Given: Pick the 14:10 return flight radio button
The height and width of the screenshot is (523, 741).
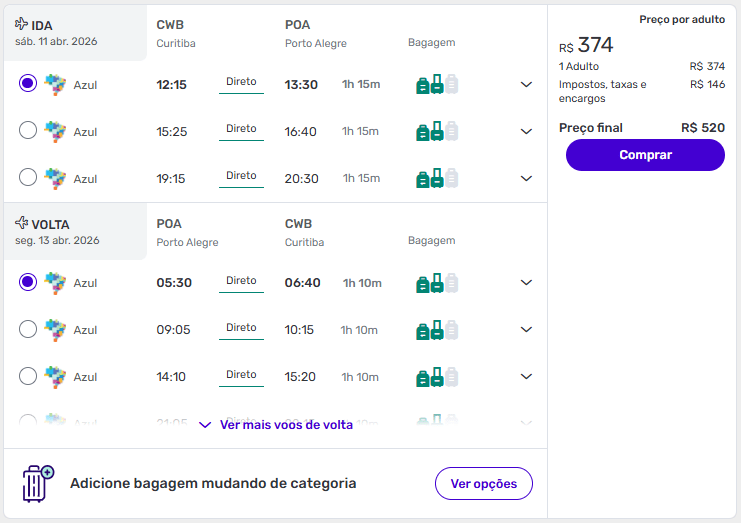Looking at the screenshot, I should pos(28,376).
